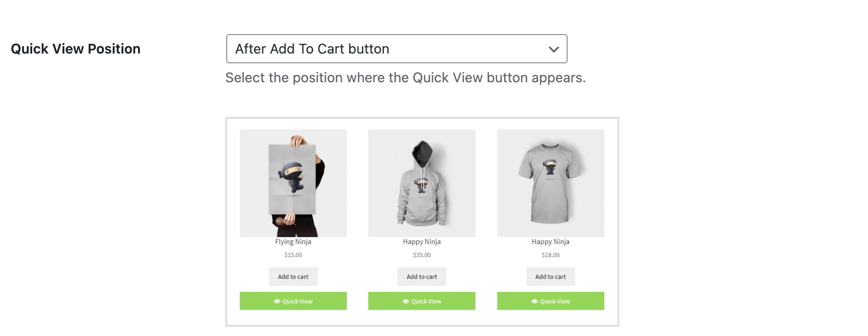Screen dimensions: 868x336
Task: Add the Flying Ninja to cart
Action: coord(293,277)
